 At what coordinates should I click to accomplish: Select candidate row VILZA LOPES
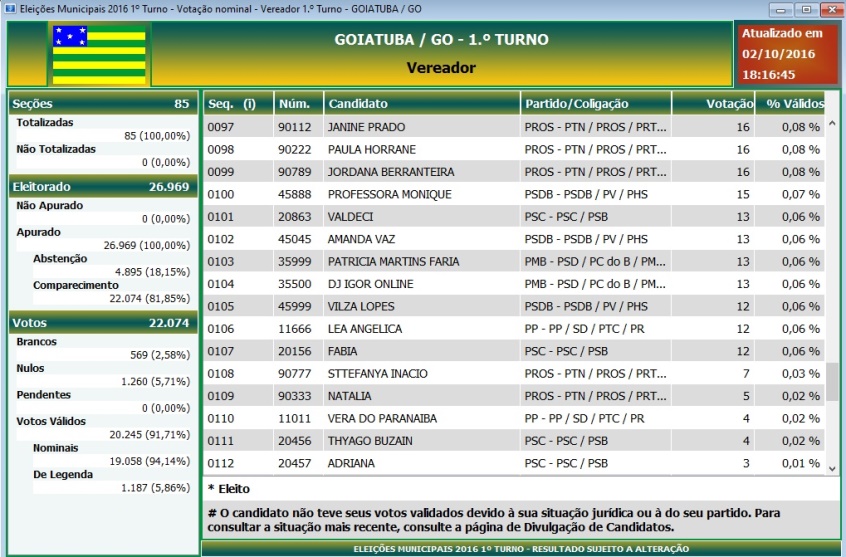click(514, 306)
